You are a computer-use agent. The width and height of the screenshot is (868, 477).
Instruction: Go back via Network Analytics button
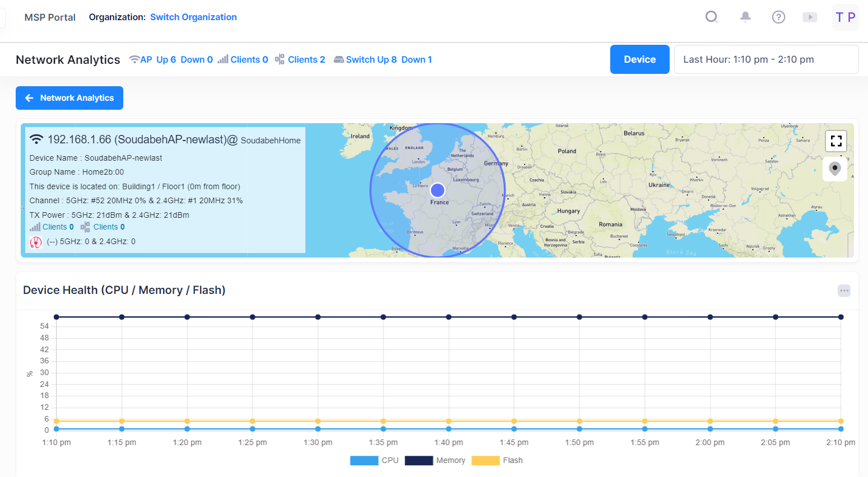[69, 98]
